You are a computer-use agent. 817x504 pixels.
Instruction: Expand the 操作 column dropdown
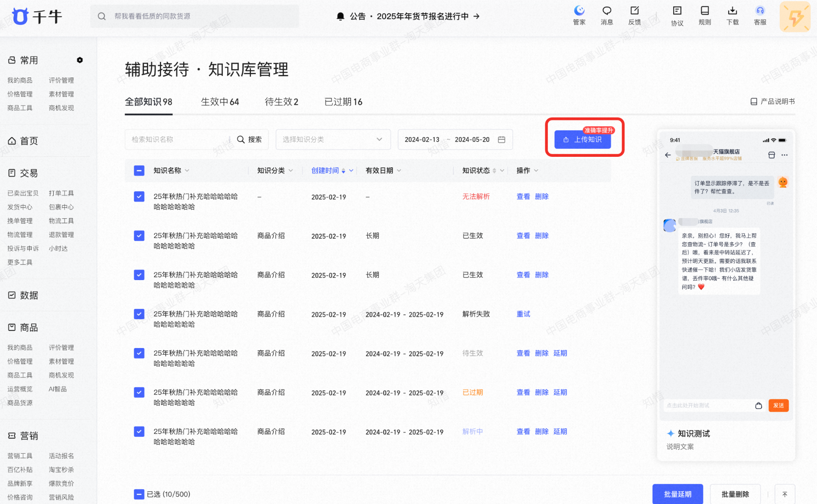[536, 171]
